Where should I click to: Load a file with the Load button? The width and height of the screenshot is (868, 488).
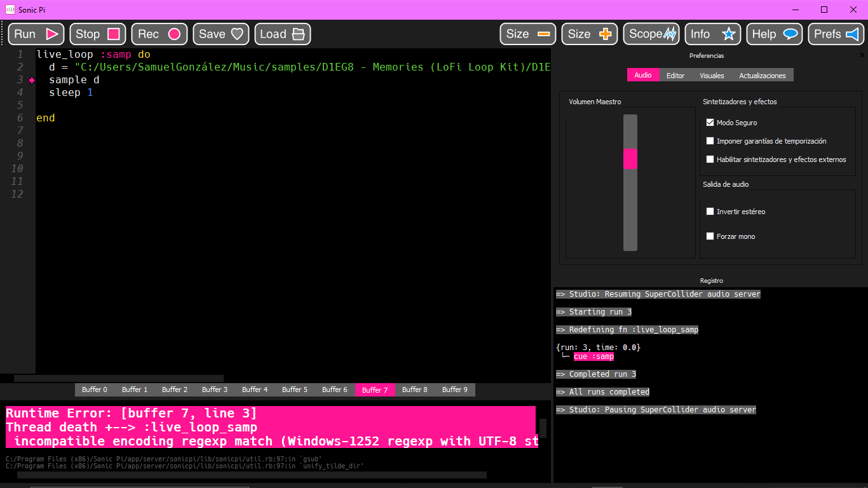coord(283,34)
